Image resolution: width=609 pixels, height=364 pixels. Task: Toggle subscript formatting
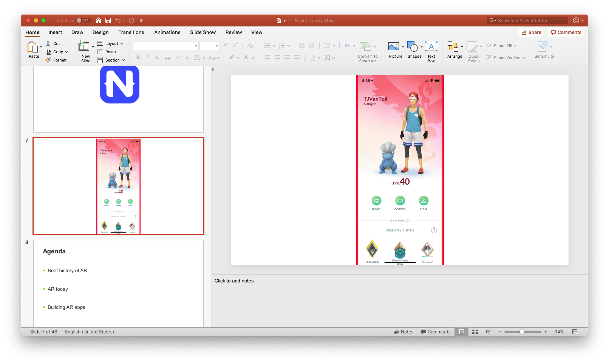(x=188, y=58)
